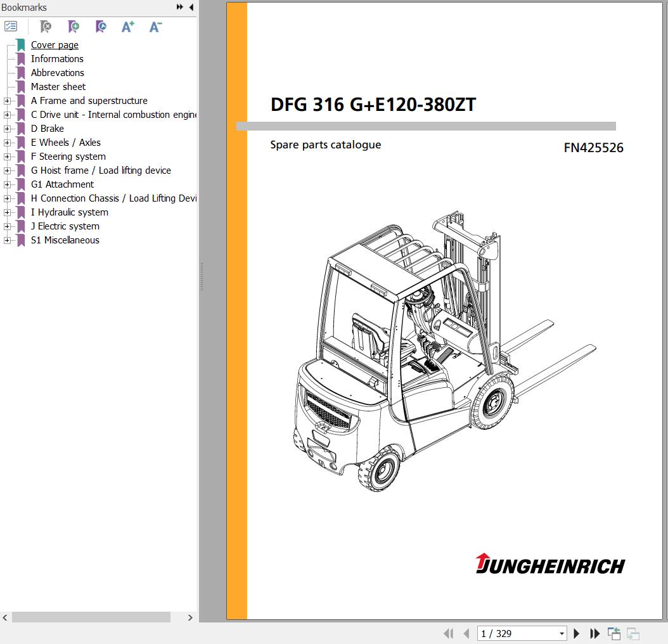Click the bookmark icon beside Abbrevations
This screenshot has width=668, height=644.
[21, 73]
